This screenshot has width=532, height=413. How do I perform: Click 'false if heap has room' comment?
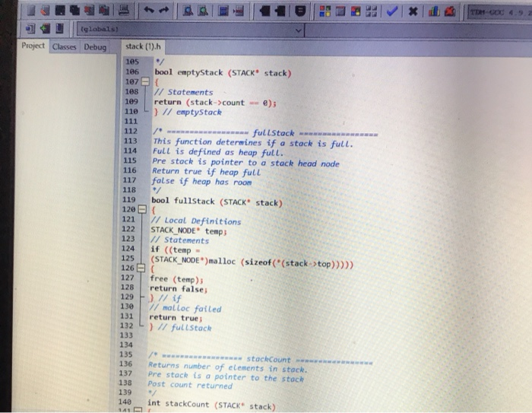click(201, 182)
